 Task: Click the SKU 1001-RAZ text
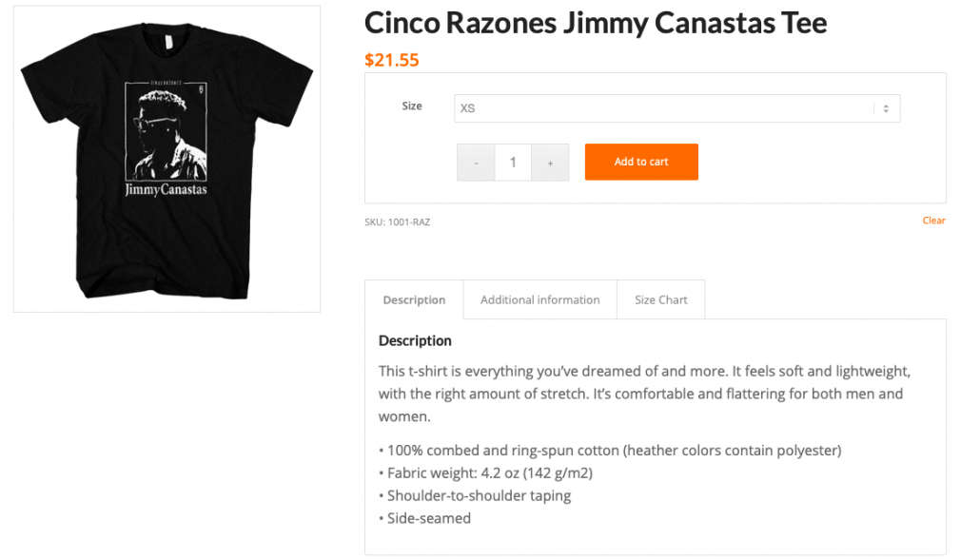click(397, 222)
